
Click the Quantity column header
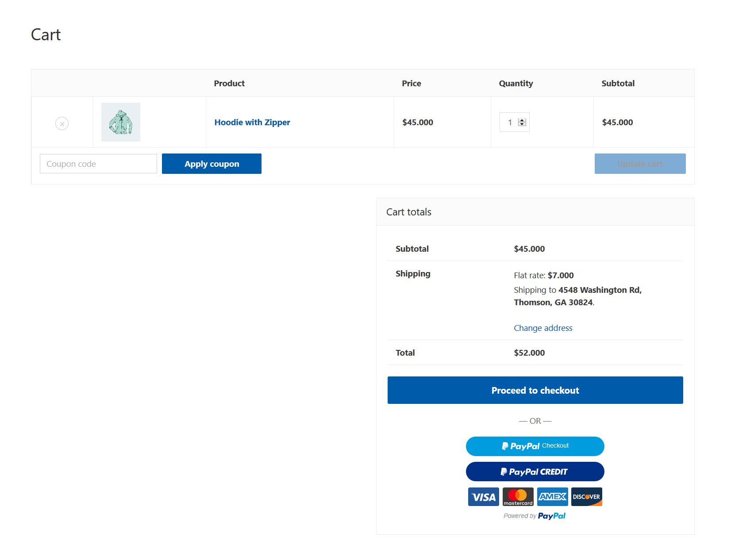(x=516, y=83)
